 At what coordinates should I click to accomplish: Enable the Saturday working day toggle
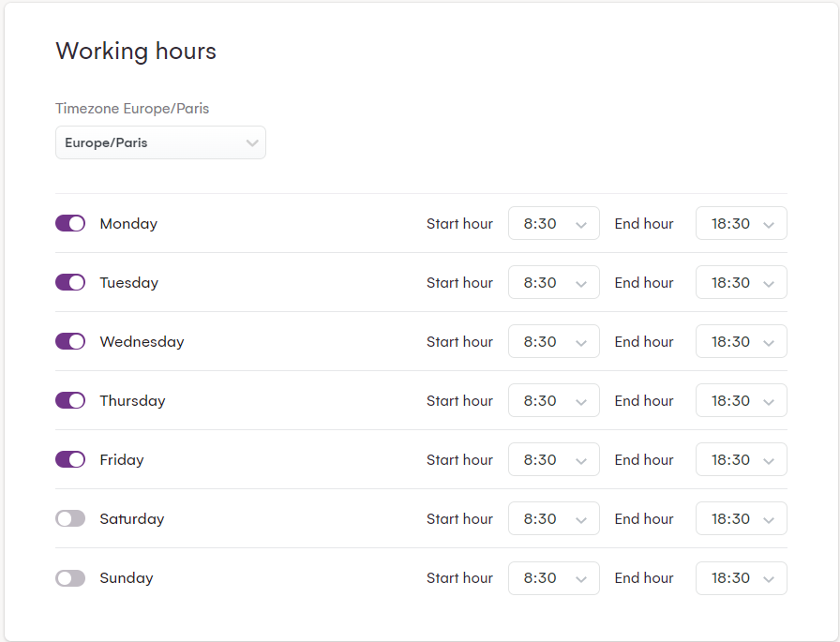tap(70, 518)
